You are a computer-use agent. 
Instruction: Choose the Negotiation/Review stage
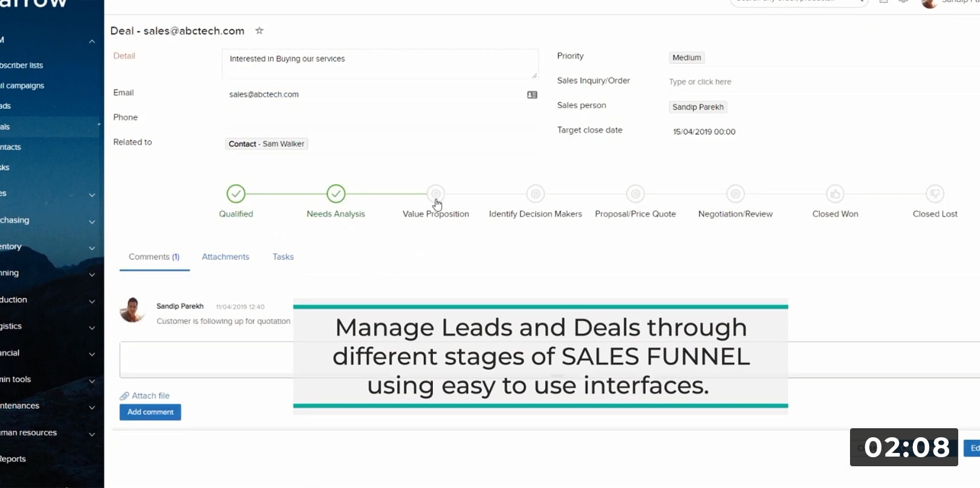[735, 194]
